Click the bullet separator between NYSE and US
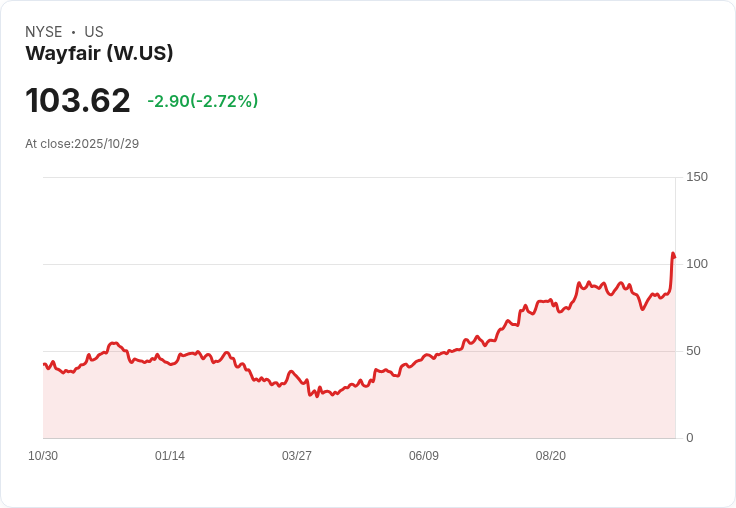Screen dimensions: 736x508 click(74, 32)
